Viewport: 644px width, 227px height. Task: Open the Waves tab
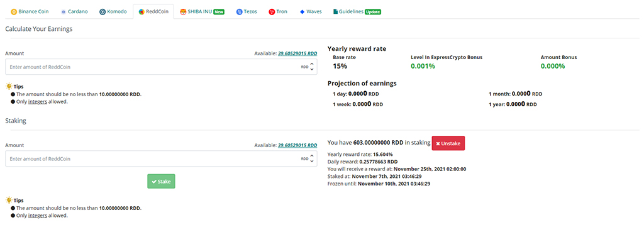click(311, 12)
